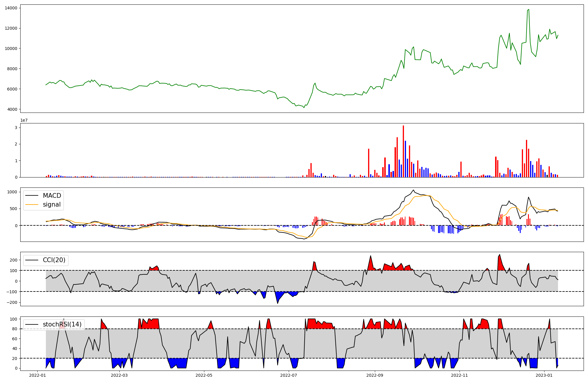Select the signal legend label text
This screenshot has width=588, height=382.
point(52,205)
